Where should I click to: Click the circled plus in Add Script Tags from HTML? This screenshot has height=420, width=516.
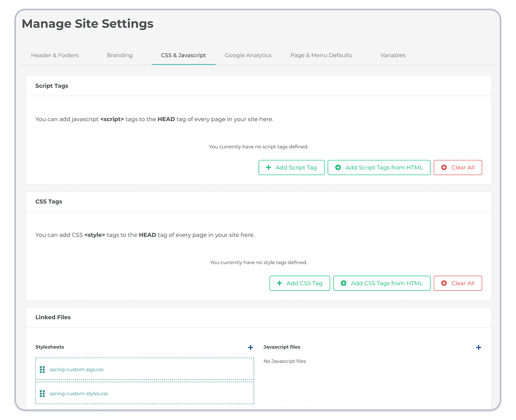(x=338, y=168)
